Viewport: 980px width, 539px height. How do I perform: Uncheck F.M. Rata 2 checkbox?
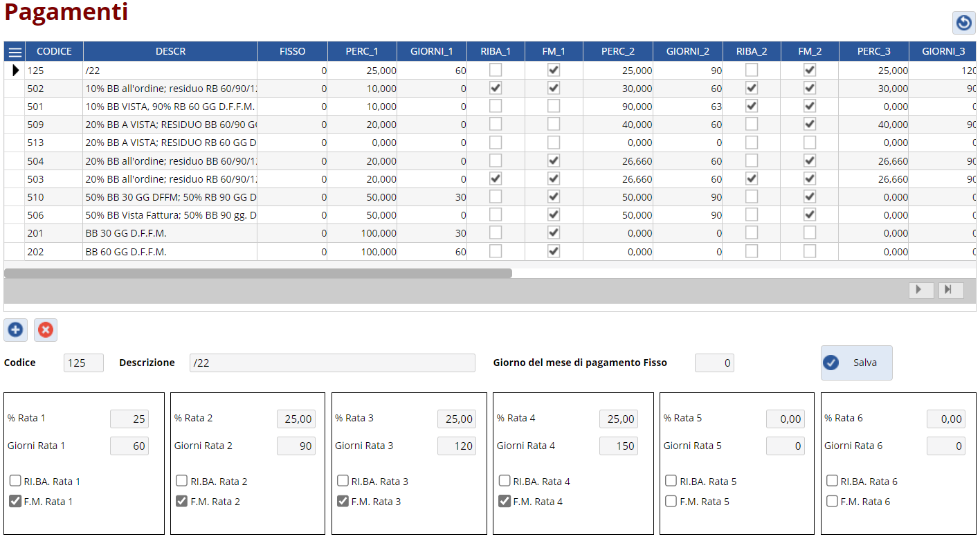(x=181, y=501)
